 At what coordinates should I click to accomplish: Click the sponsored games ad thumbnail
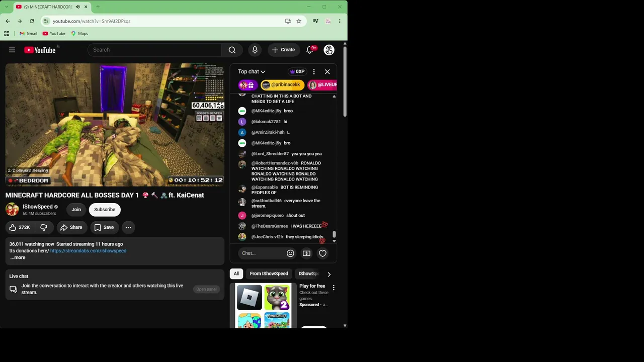pyautogui.click(x=264, y=306)
